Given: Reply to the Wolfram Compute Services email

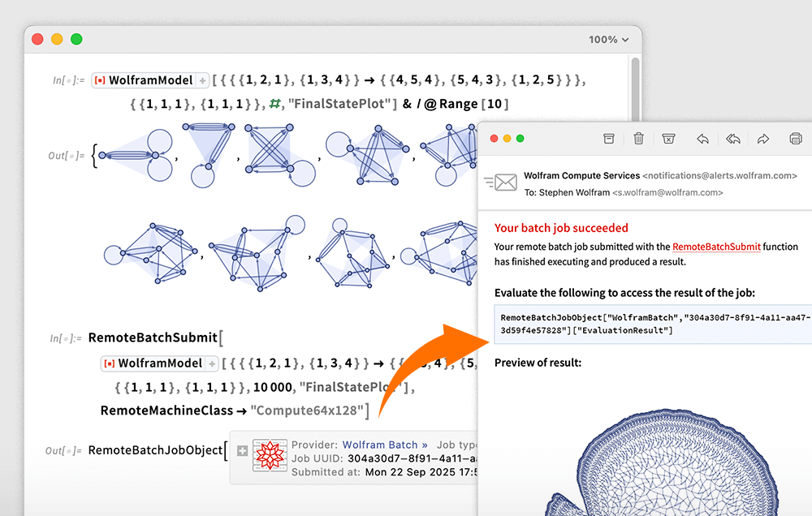Looking at the screenshot, I should 703,139.
